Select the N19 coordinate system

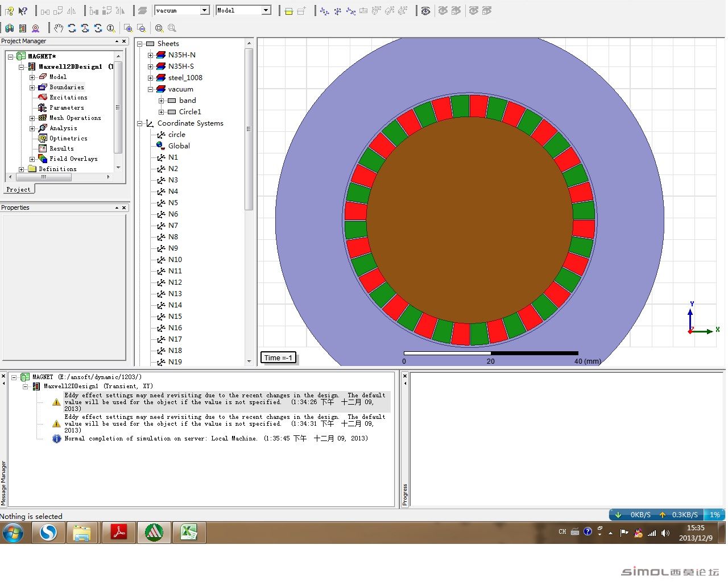pyautogui.click(x=175, y=361)
